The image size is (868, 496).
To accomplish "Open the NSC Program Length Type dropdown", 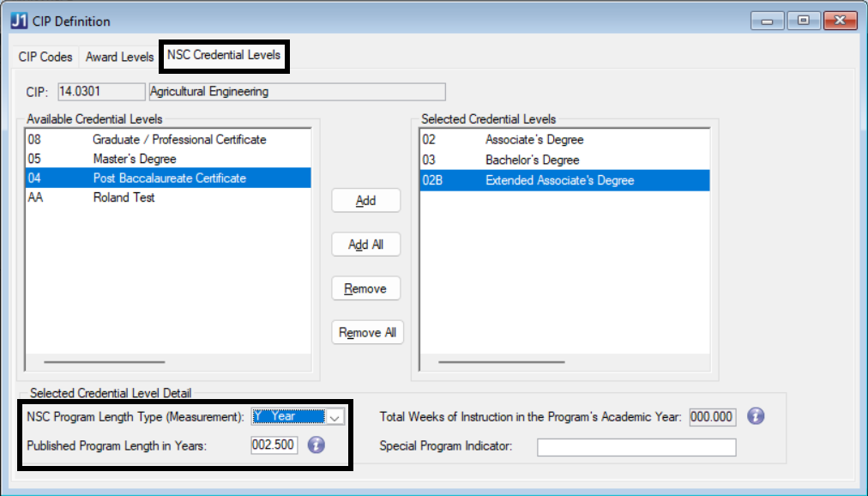I will [335, 416].
